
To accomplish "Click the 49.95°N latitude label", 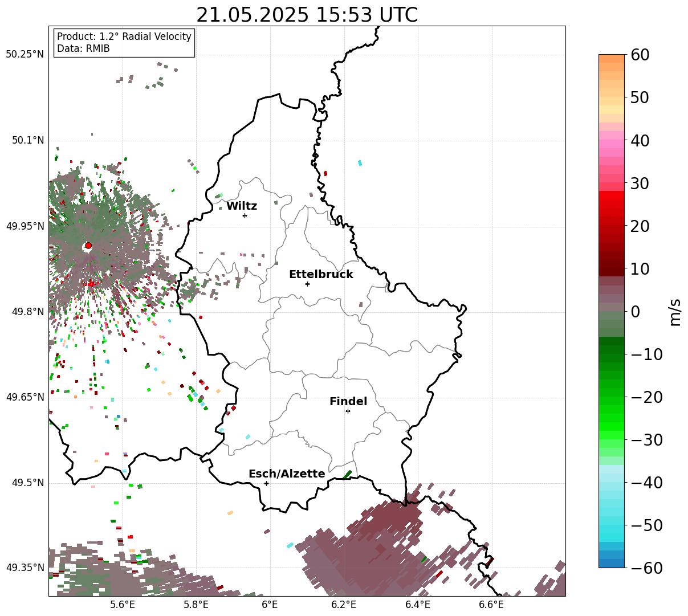I will pyautogui.click(x=25, y=226).
